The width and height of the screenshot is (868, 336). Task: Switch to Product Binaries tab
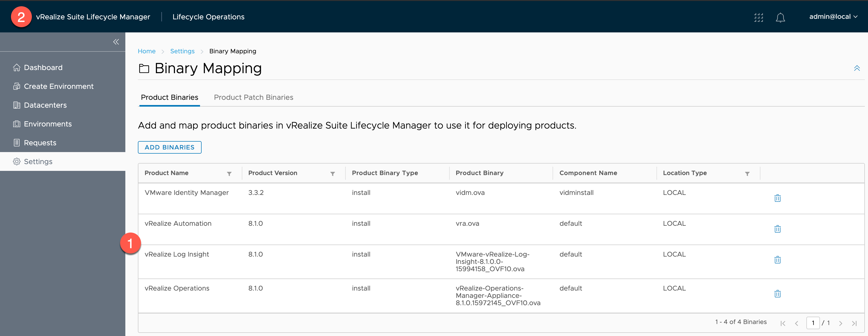pos(169,97)
